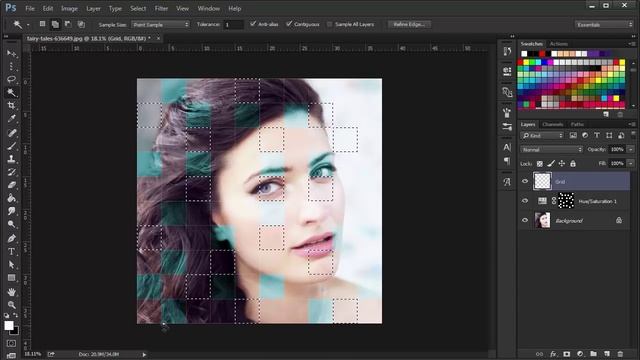Open the Select menu

(138, 8)
